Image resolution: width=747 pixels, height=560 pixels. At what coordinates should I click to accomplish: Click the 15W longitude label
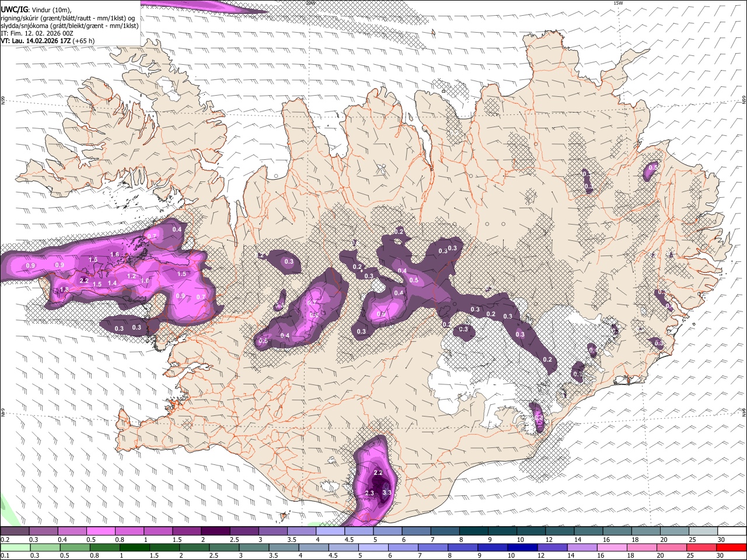click(618, 3)
